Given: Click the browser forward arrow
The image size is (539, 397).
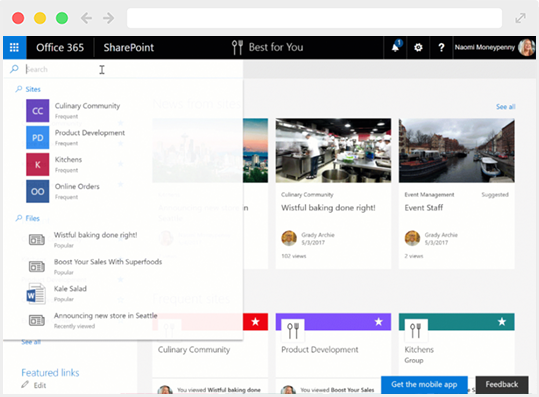Looking at the screenshot, I should click(109, 18).
